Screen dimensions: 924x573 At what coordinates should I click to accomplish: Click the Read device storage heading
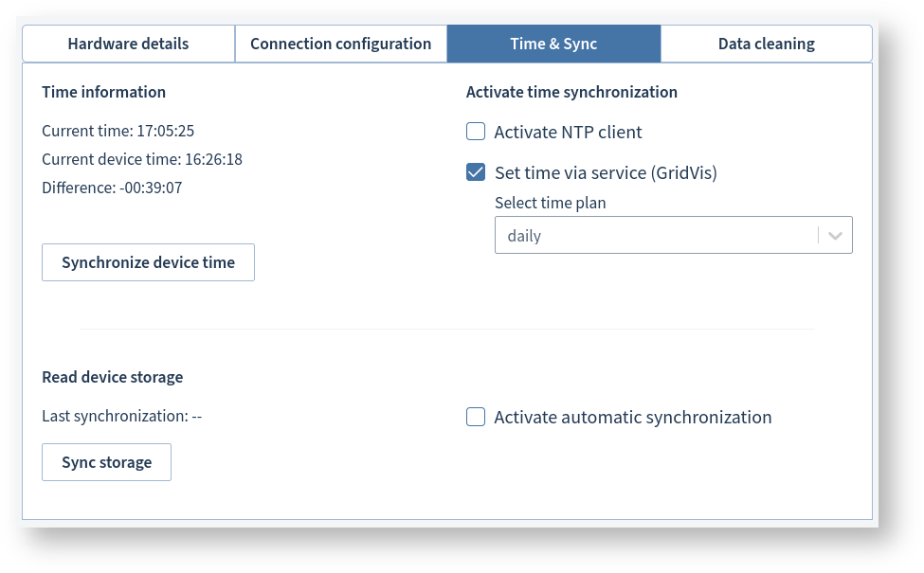tap(112, 377)
